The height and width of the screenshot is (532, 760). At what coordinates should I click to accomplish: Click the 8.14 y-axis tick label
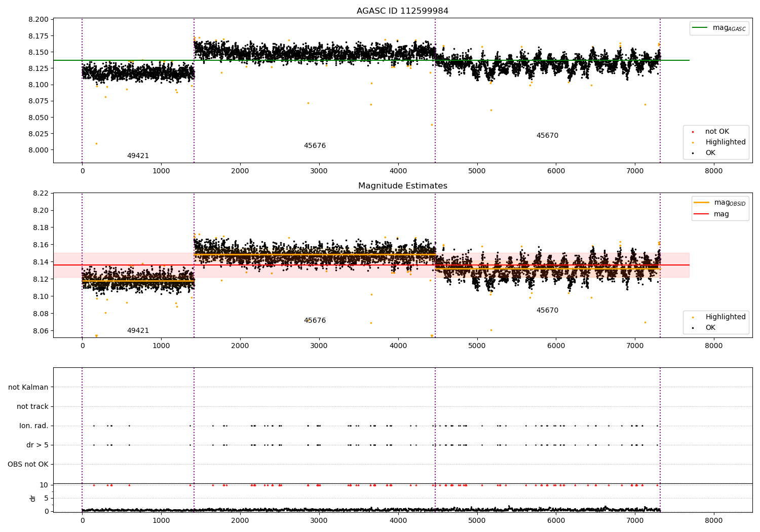pyautogui.click(x=41, y=262)
